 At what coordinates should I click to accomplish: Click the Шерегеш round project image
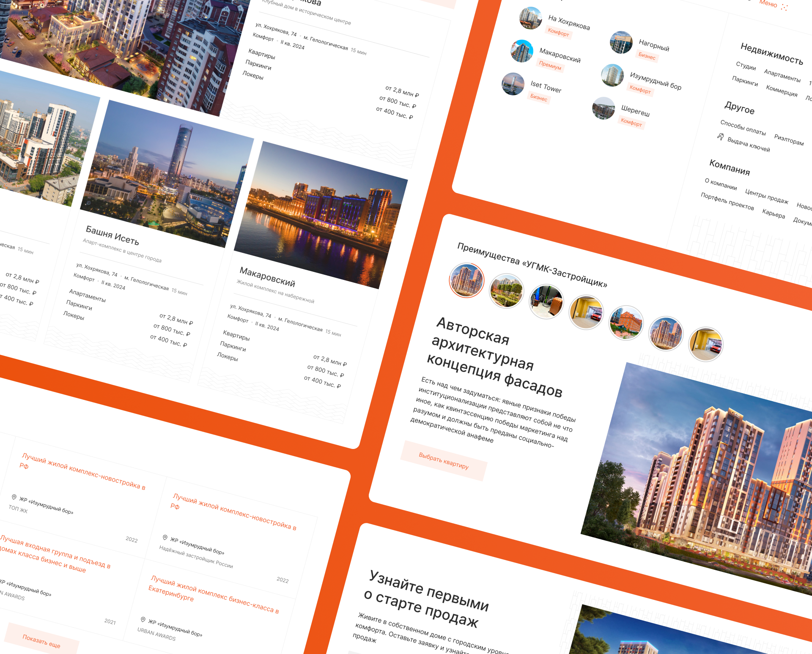click(x=604, y=108)
